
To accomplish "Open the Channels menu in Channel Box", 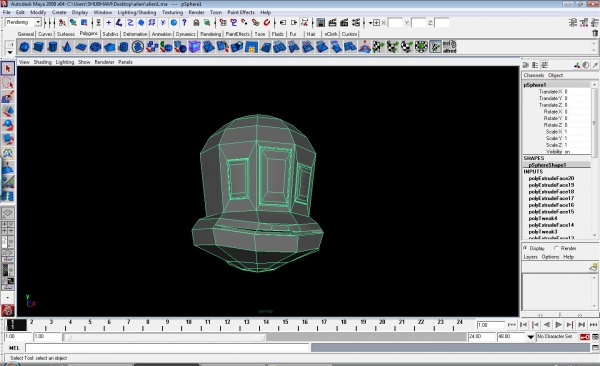I will point(534,75).
